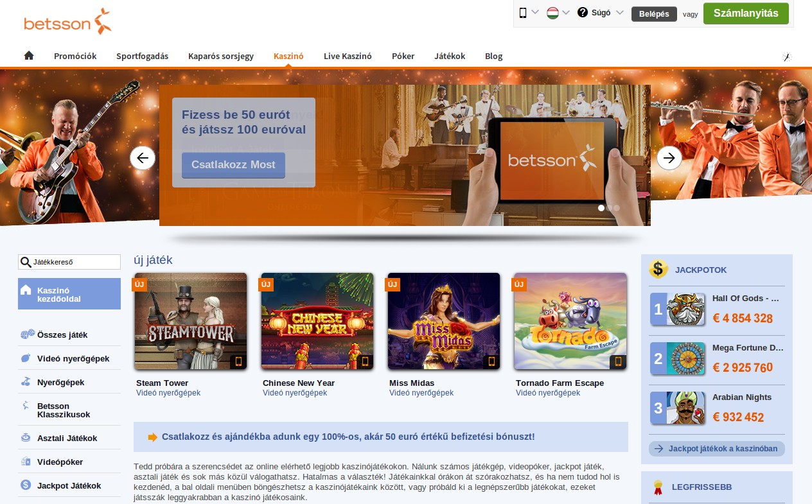Click Videó nyerőgépek link under Steam Tower
The width and height of the screenshot is (812, 504).
pyautogui.click(x=168, y=393)
